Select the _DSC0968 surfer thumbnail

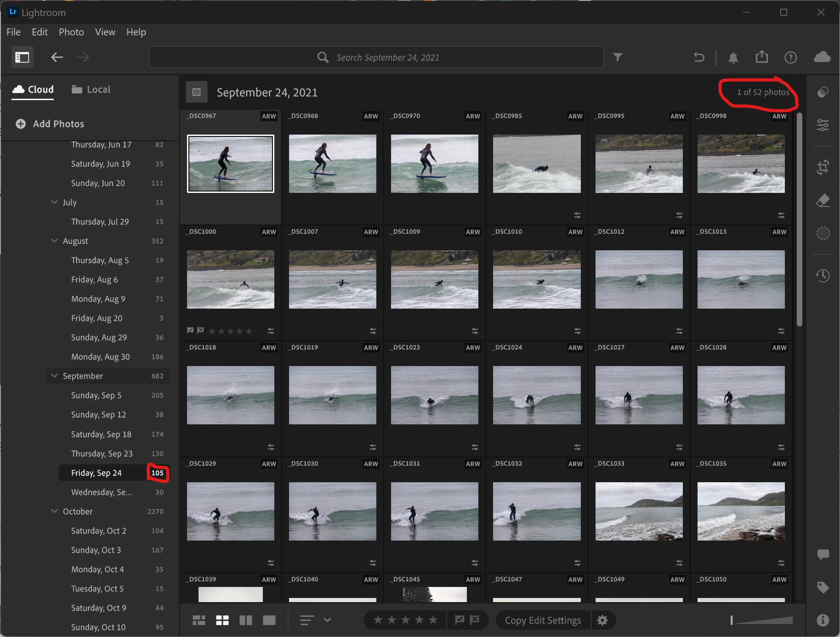coord(333,163)
